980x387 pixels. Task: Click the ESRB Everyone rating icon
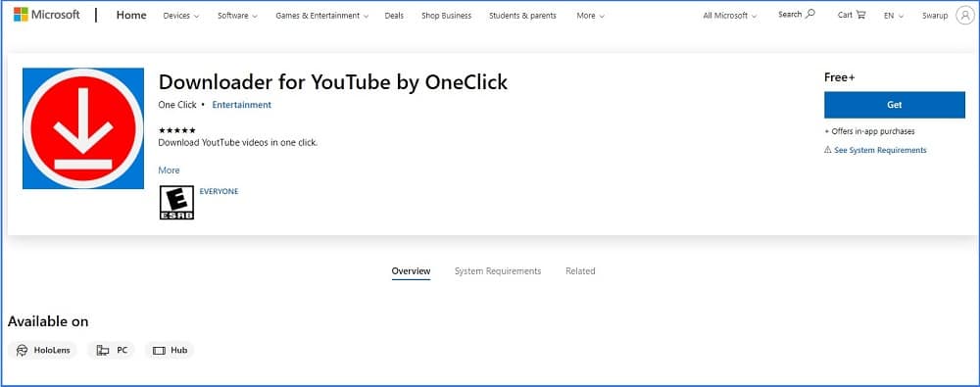[x=176, y=203]
